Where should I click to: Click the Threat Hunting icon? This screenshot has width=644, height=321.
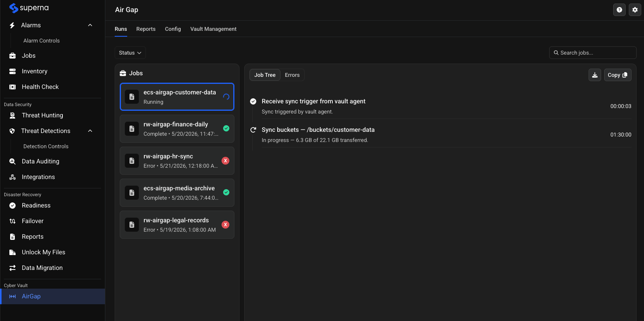(12, 115)
